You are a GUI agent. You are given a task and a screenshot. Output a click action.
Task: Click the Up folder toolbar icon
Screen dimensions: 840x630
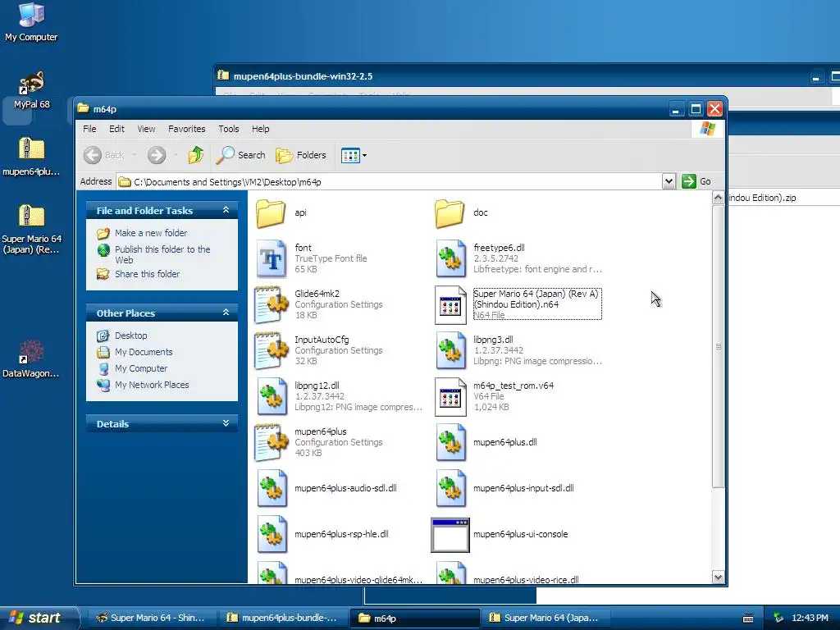(x=196, y=155)
